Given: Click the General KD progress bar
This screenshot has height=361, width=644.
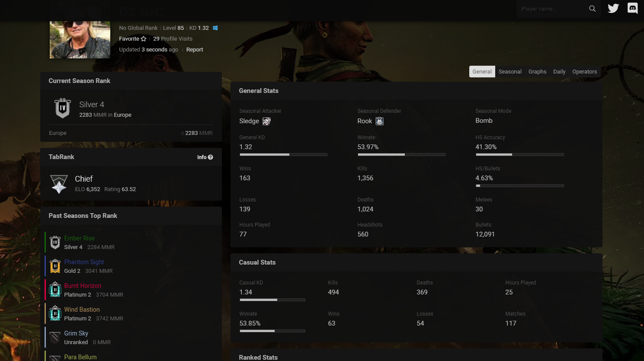Looking at the screenshot, I should 283,154.
